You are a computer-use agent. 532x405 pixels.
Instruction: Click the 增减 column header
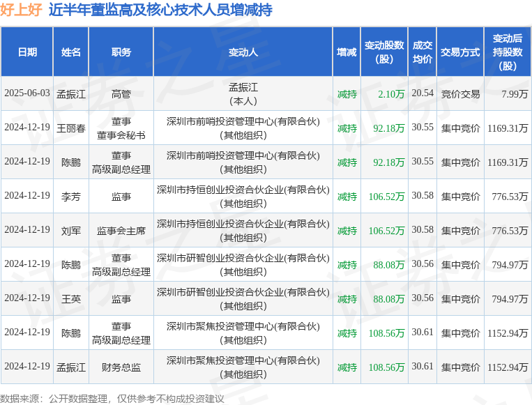click(x=347, y=52)
